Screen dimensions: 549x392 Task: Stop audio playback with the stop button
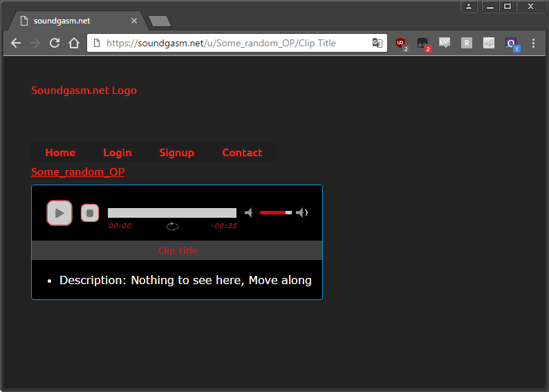pos(90,213)
